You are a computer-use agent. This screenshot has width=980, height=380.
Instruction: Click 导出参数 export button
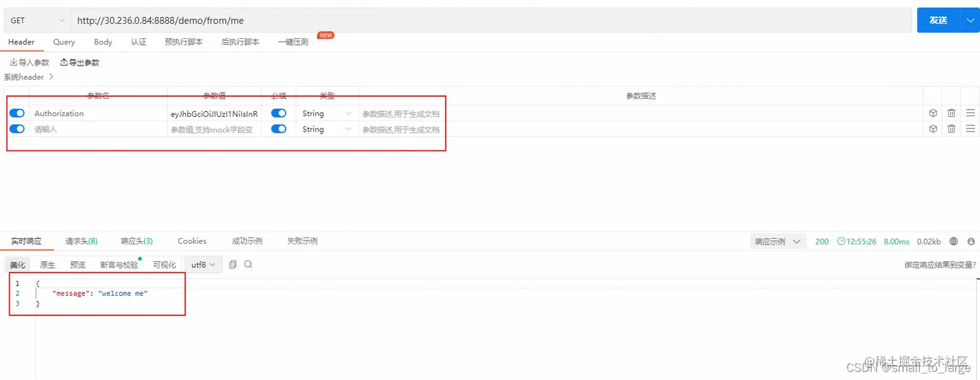click(80, 62)
